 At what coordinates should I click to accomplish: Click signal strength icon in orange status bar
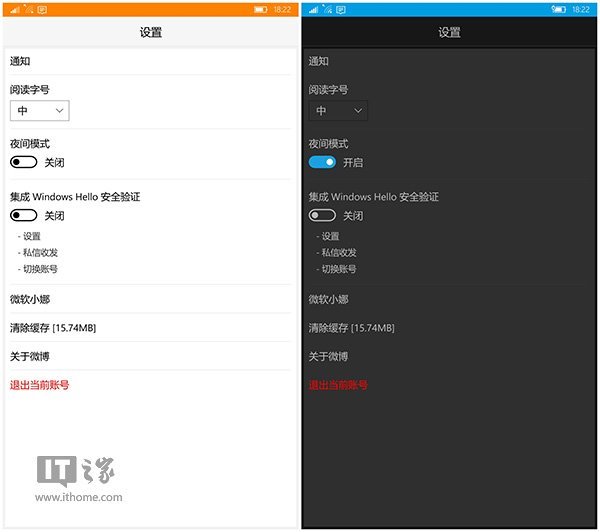coord(15,10)
